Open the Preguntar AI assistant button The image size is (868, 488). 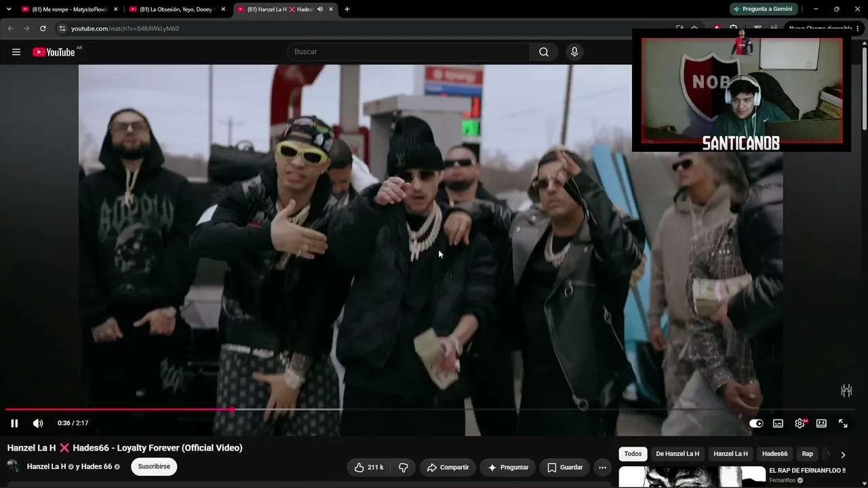508,467
